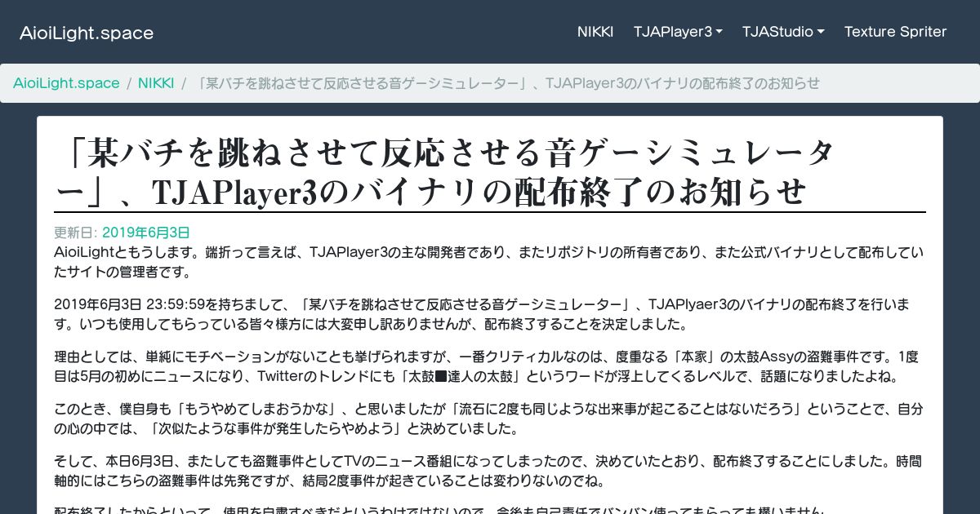Click the article heading about TJAPlayer3 distribution end
The height and width of the screenshot is (514, 980).
click(490, 173)
